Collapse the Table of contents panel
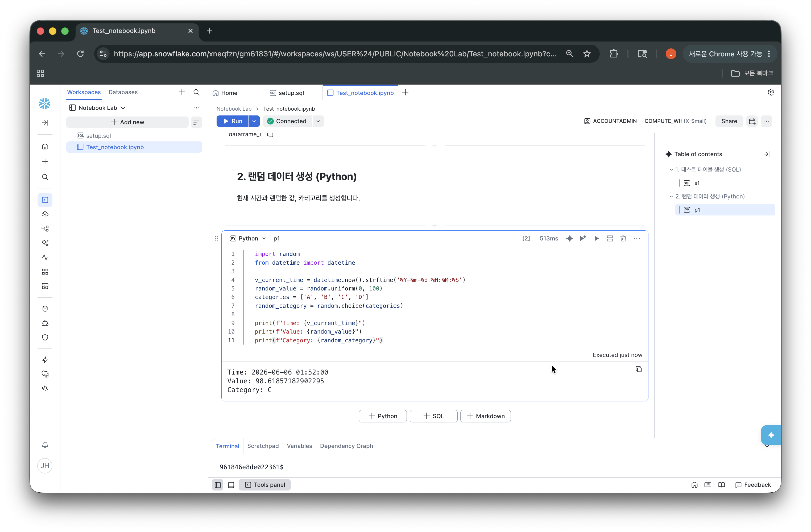This screenshot has height=532, width=811. point(766,154)
